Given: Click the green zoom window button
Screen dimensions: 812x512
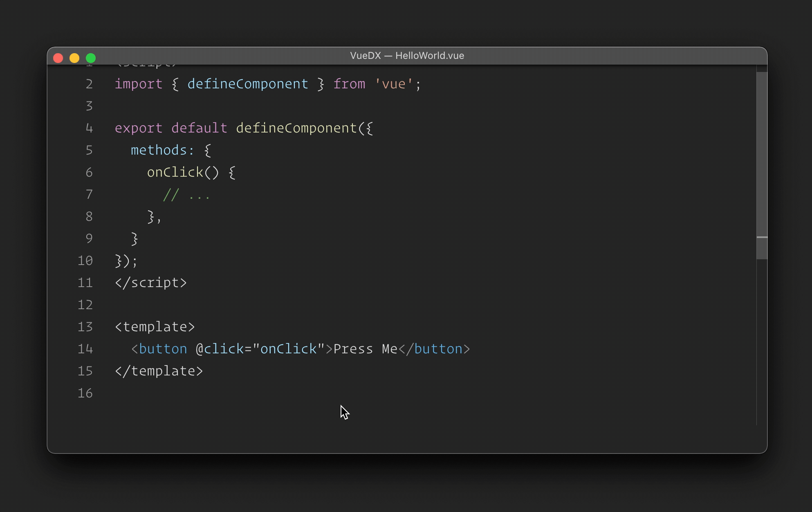Looking at the screenshot, I should [91, 58].
